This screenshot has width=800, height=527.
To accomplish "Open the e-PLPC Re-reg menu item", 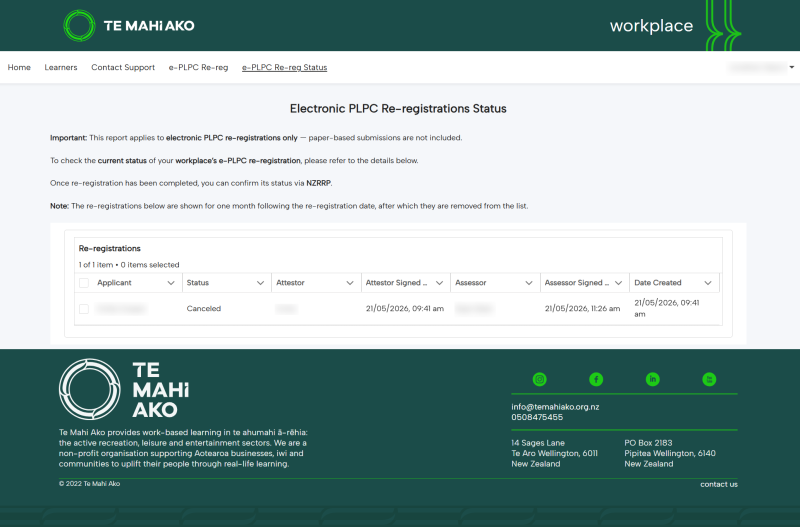I will tap(198, 67).
